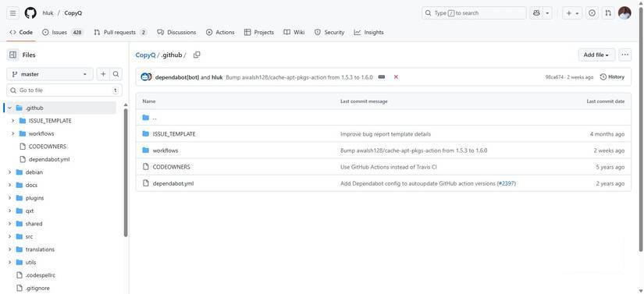The image size is (644, 294).
Task: Collapse the .github folder in tree
Action: pyautogui.click(x=9, y=108)
